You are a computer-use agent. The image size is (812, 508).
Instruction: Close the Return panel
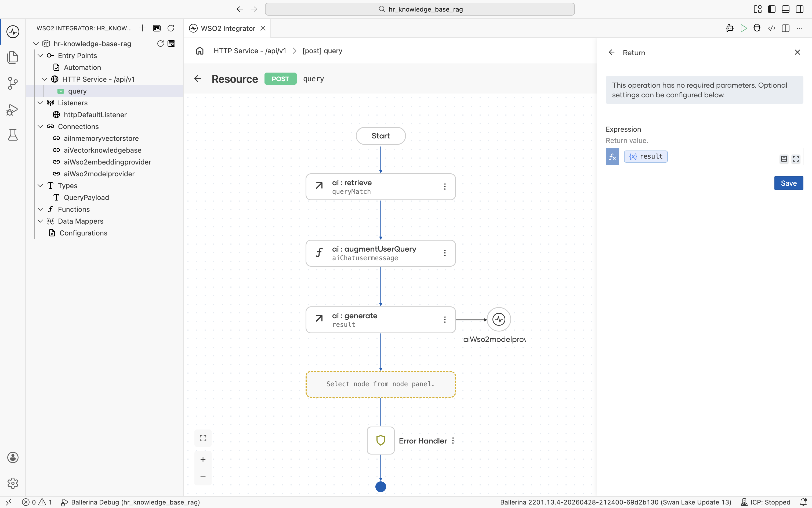click(x=798, y=52)
